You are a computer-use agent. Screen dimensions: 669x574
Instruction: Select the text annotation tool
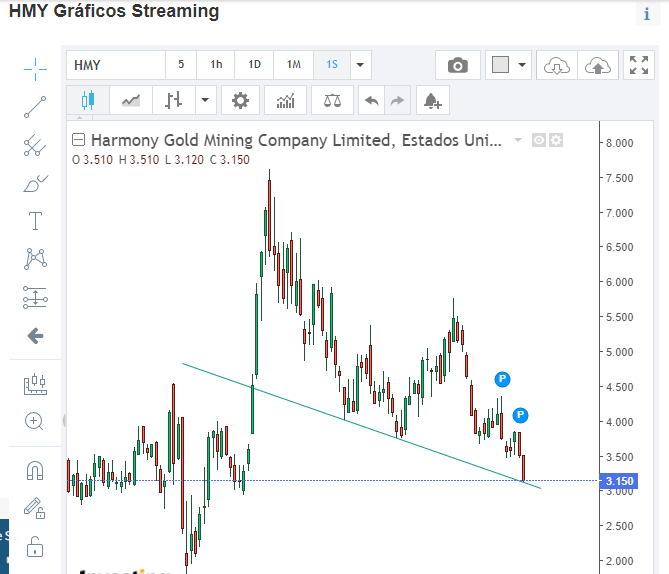point(35,221)
